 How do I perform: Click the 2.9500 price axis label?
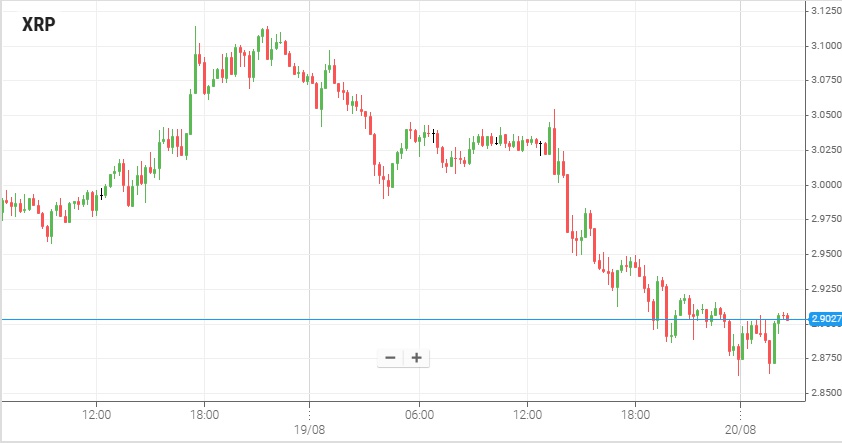[826, 253]
